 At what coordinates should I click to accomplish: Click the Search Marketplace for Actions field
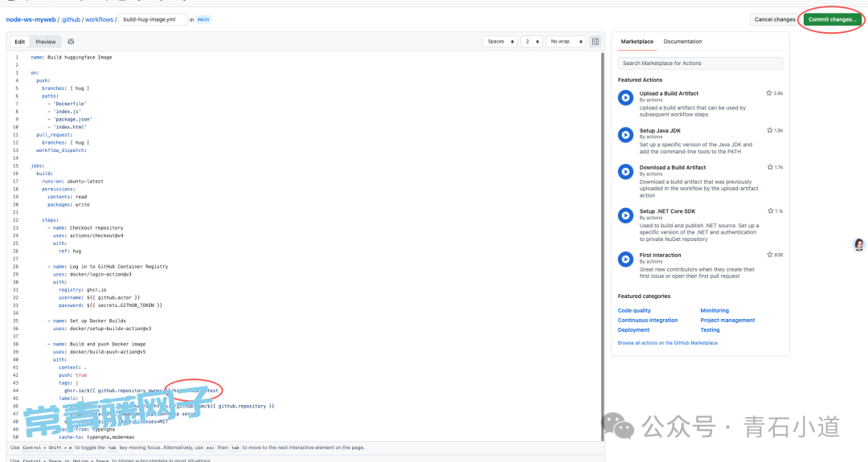[x=700, y=63]
